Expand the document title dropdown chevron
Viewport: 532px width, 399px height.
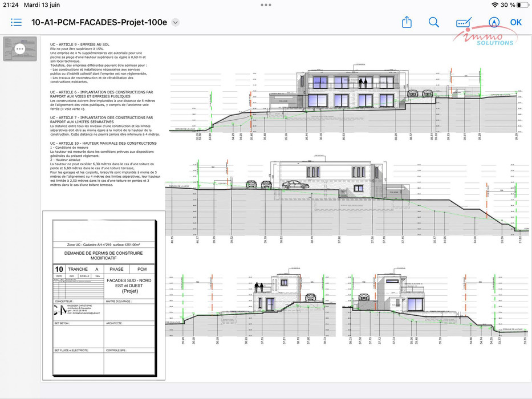pyautogui.click(x=176, y=23)
